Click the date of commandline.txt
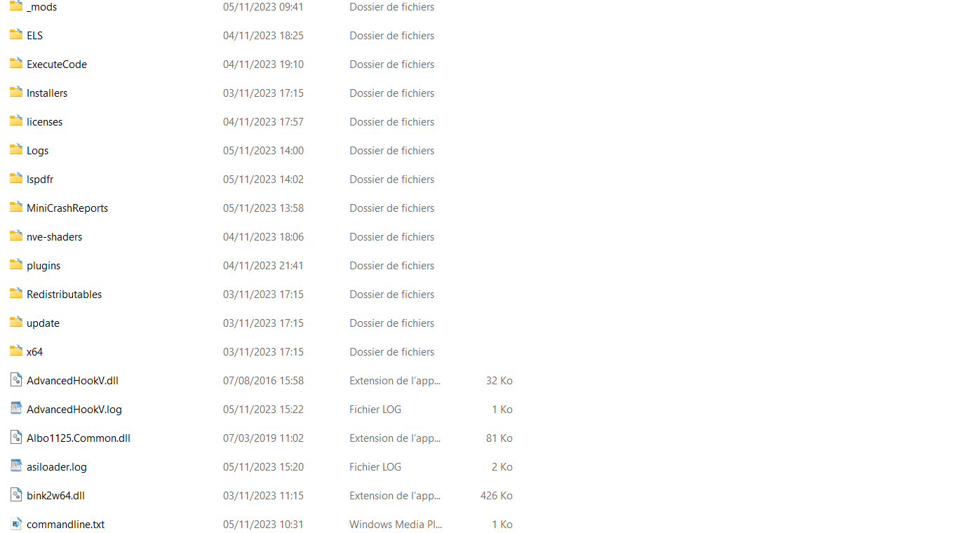This screenshot has width=980, height=533. (x=263, y=524)
